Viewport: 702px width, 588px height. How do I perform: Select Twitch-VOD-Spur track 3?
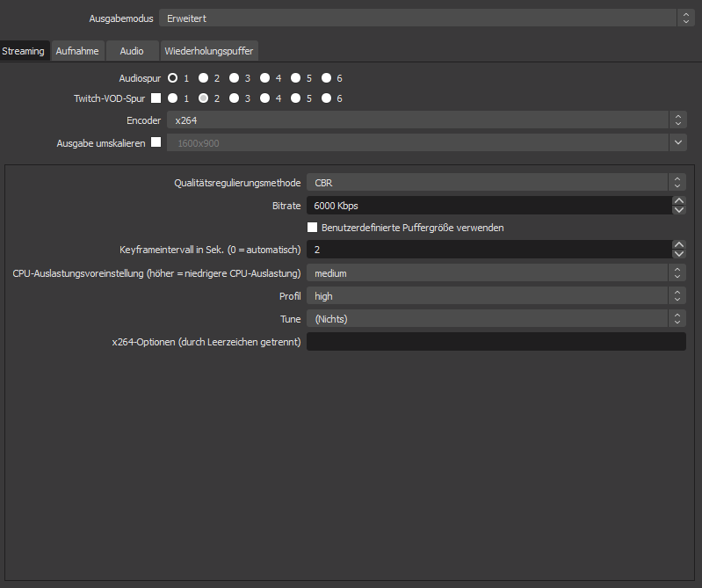(x=235, y=98)
